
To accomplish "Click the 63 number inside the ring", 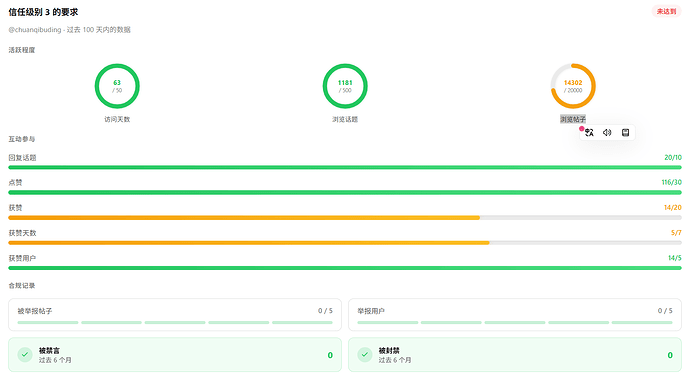I will coord(117,83).
